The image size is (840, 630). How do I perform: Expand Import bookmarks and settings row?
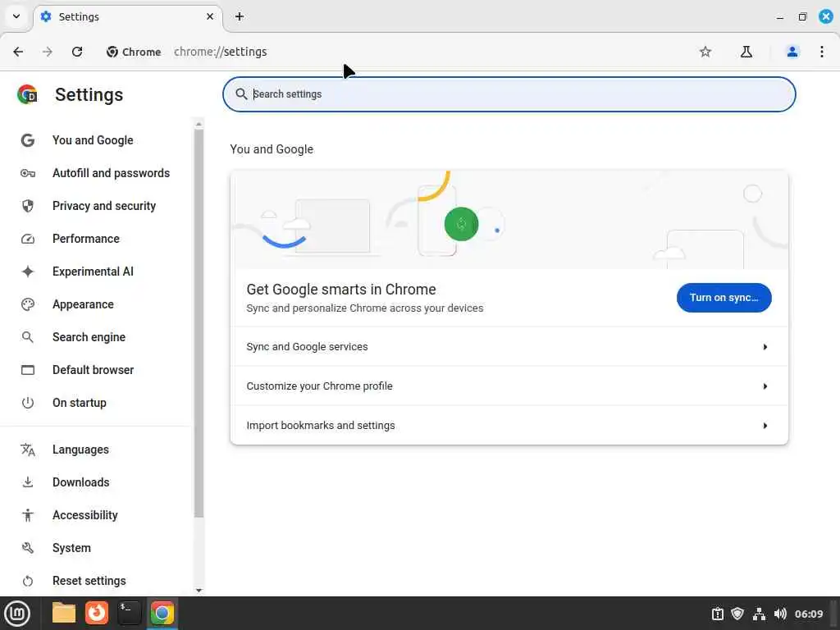[x=509, y=426]
